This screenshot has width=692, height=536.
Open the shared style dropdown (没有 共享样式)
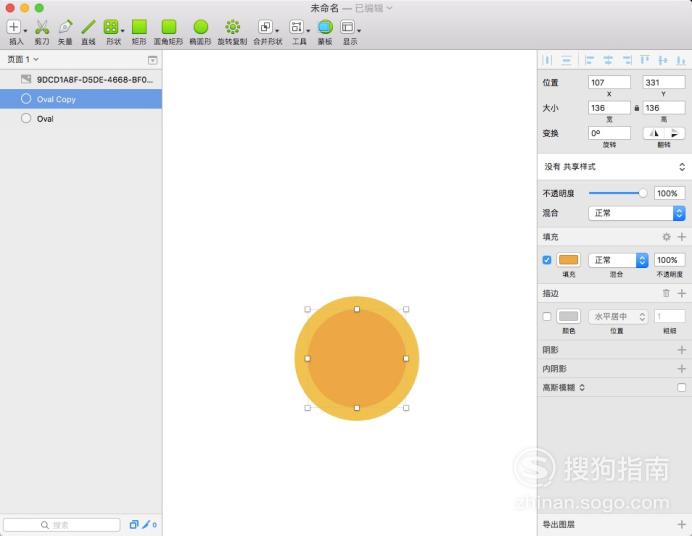click(615, 167)
